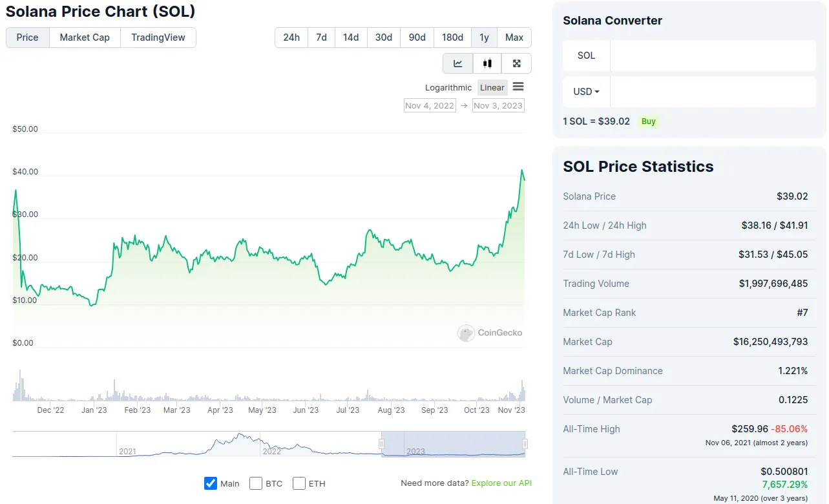The image size is (829, 504).
Task: Select the 180d time range
Action: point(452,37)
